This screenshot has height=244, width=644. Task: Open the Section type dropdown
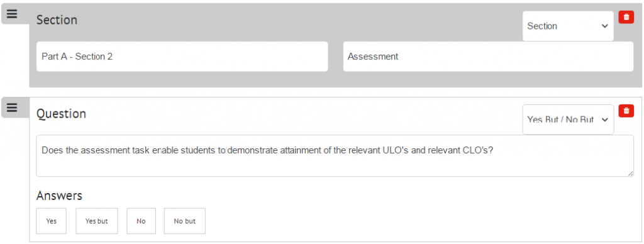[x=568, y=26]
